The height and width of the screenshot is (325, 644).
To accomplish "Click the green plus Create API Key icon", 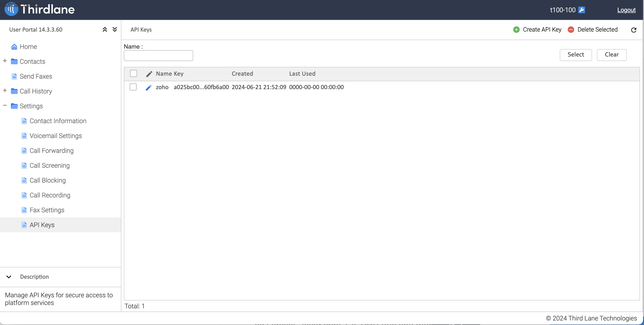I will pos(516,30).
